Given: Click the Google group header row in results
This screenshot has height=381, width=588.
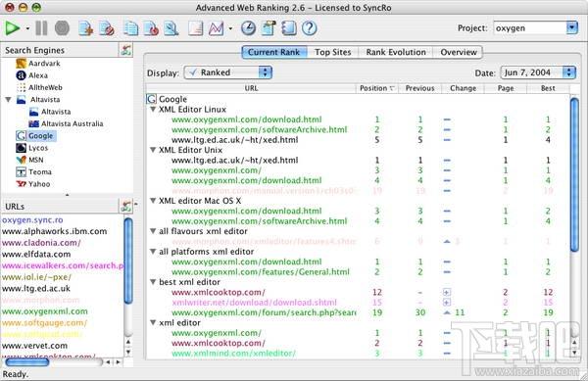Looking at the screenshot, I should [358, 99].
